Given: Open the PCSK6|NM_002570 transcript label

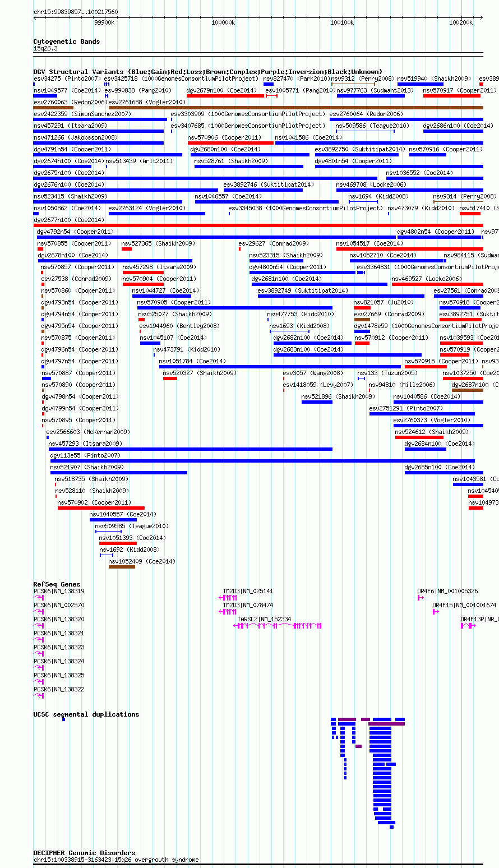Looking at the screenshot, I should (x=59, y=605).
